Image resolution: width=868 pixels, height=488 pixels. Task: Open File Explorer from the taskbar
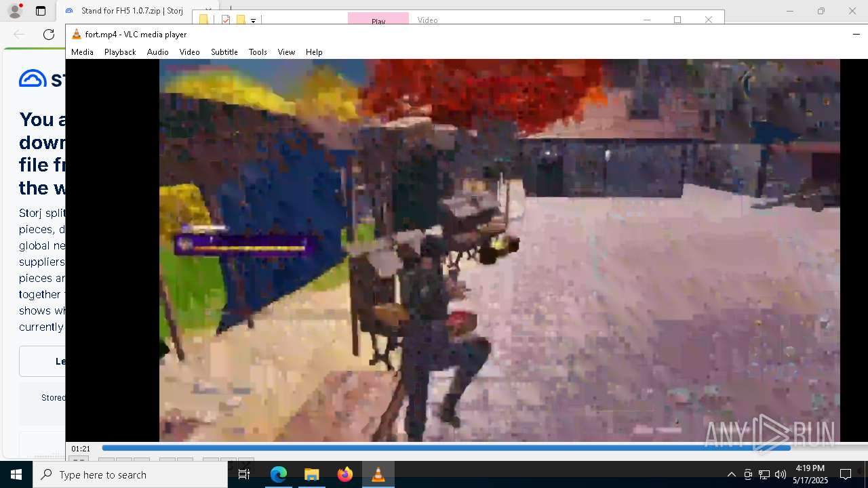(x=311, y=474)
